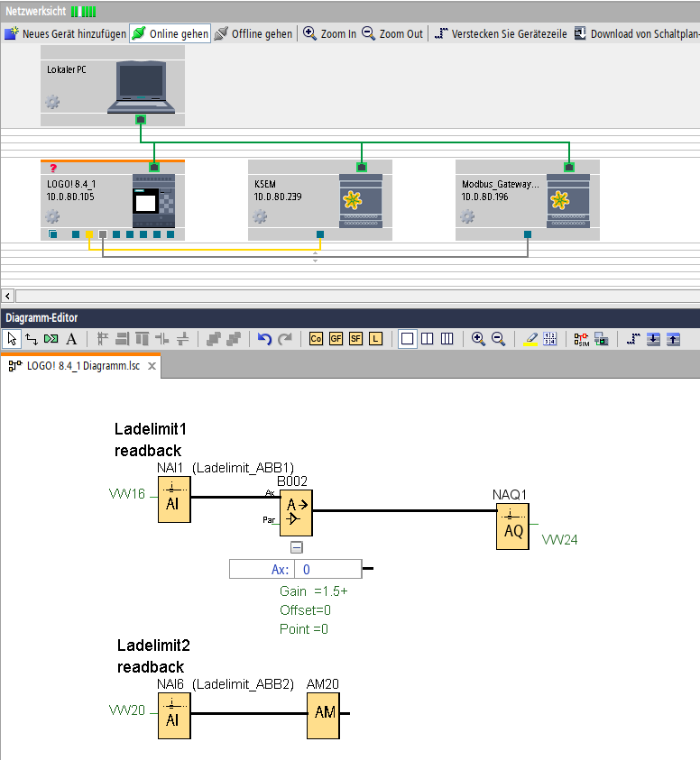The height and width of the screenshot is (760, 700).
Task: Close the LOGO! 8.4_1 Diagramm.lsc tab
Action: point(152,366)
